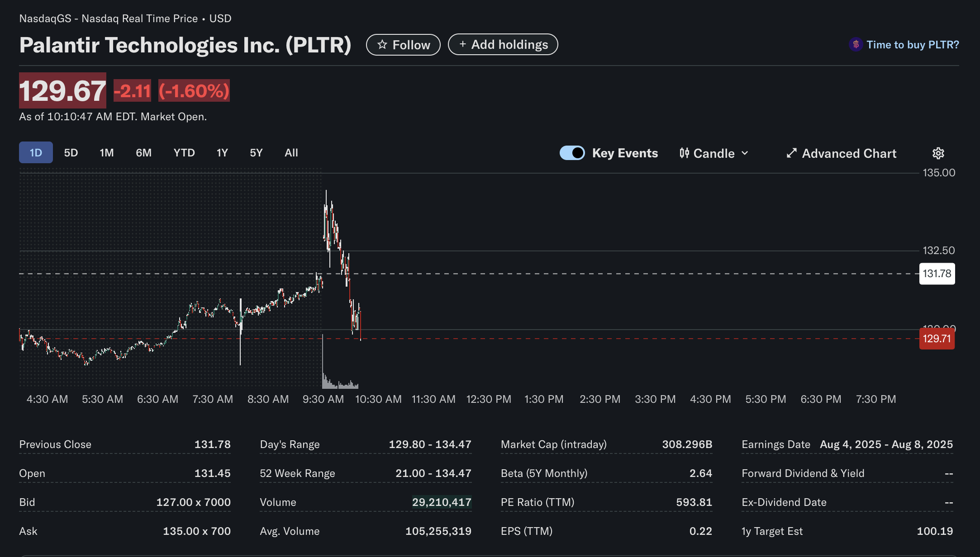Click the Volume value 29,210,417

click(x=442, y=502)
